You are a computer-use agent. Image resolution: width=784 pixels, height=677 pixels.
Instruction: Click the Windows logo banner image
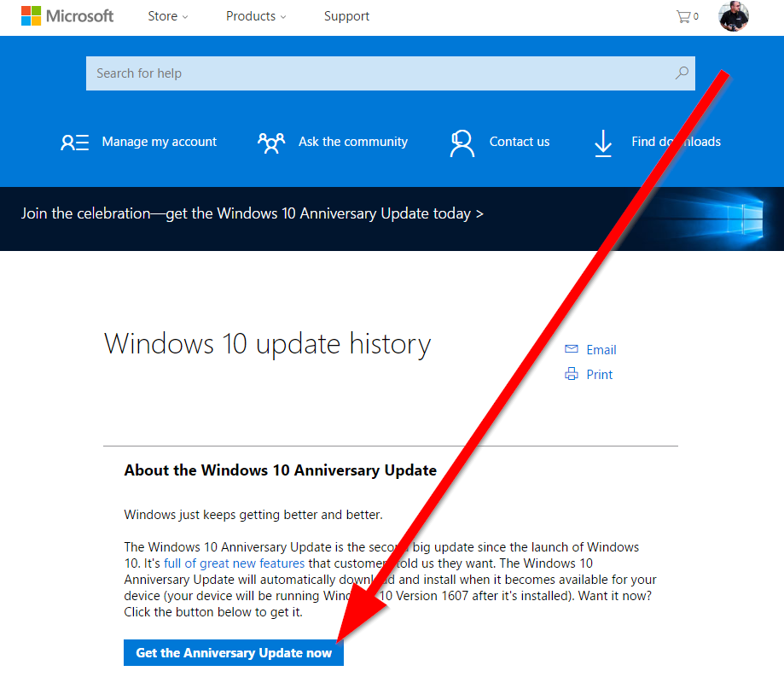click(x=710, y=219)
